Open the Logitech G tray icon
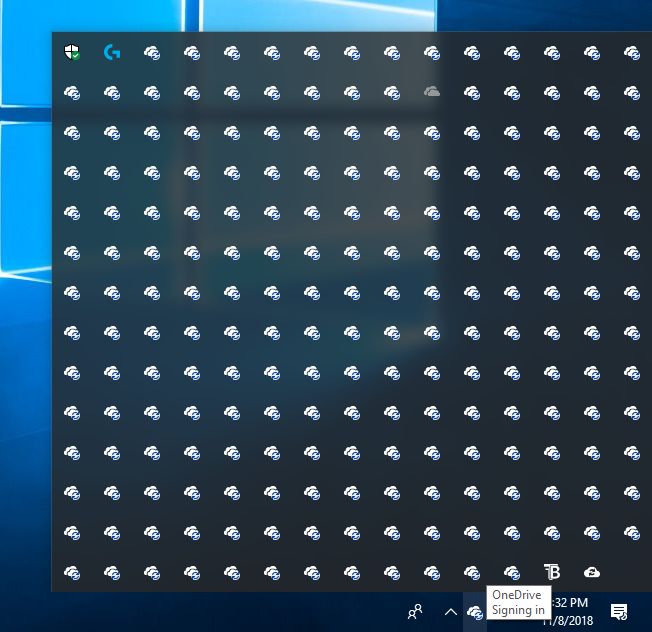This screenshot has width=652, height=632. [x=112, y=52]
